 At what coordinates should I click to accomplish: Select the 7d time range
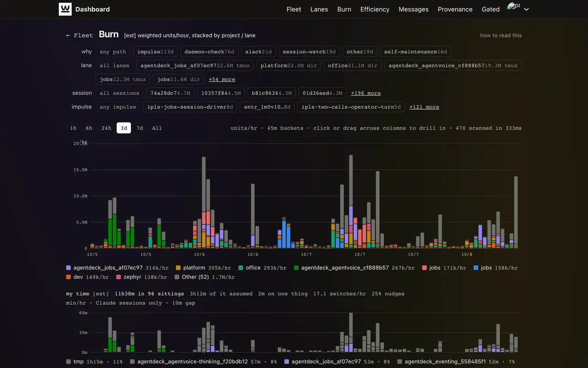point(140,128)
